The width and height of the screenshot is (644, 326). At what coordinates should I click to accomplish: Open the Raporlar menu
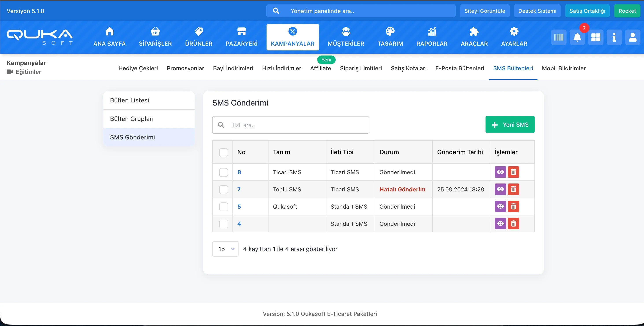432,37
